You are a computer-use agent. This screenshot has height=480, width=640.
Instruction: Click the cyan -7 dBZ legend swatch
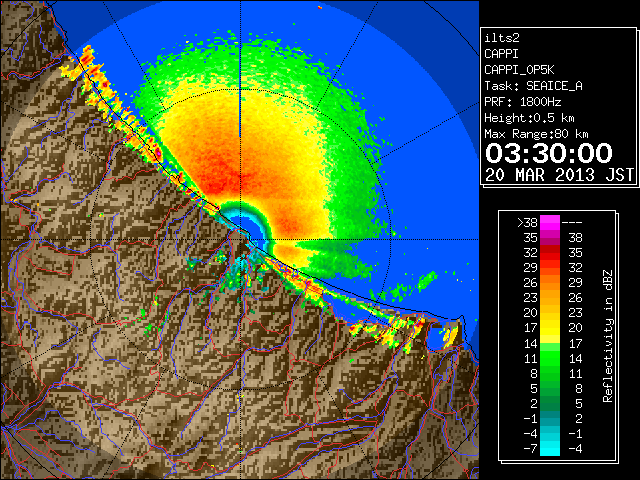point(550,448)
